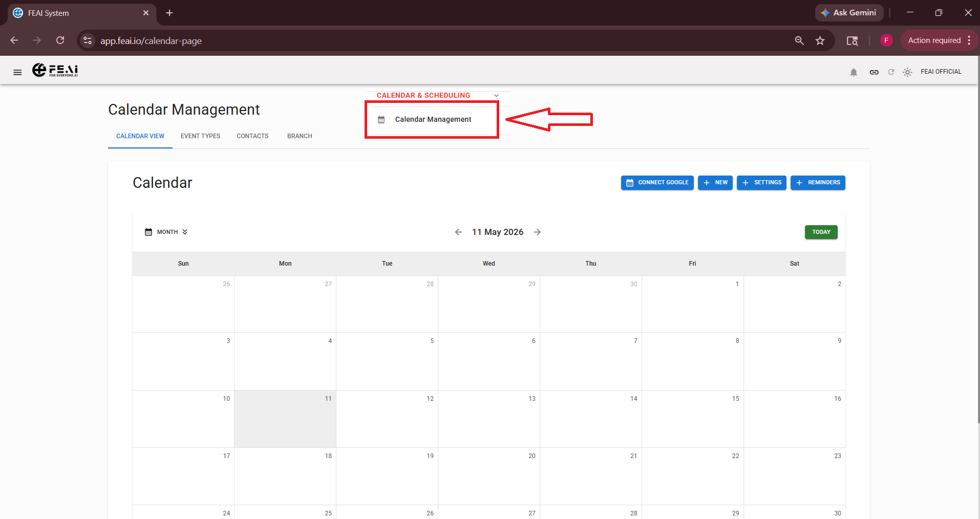This screenshot has height=519, width=980.
Task: Click the day cell for May 20
Action: coord(489,476)
